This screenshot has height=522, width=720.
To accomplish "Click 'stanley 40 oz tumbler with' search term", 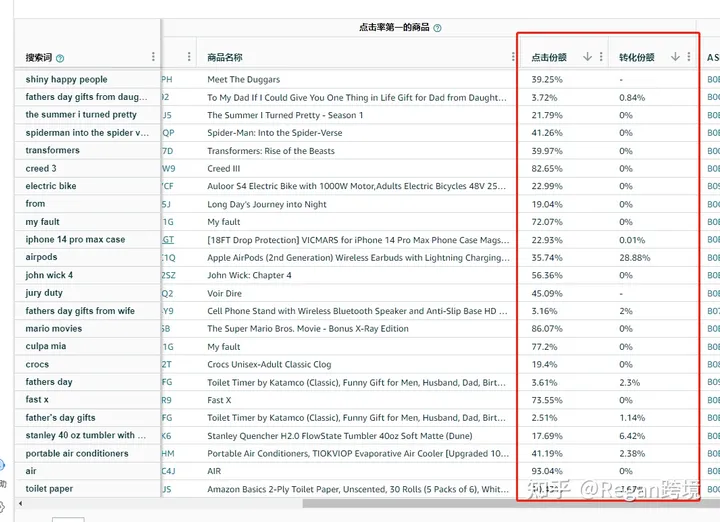I will pyautogui.click(x=86, y=435).
